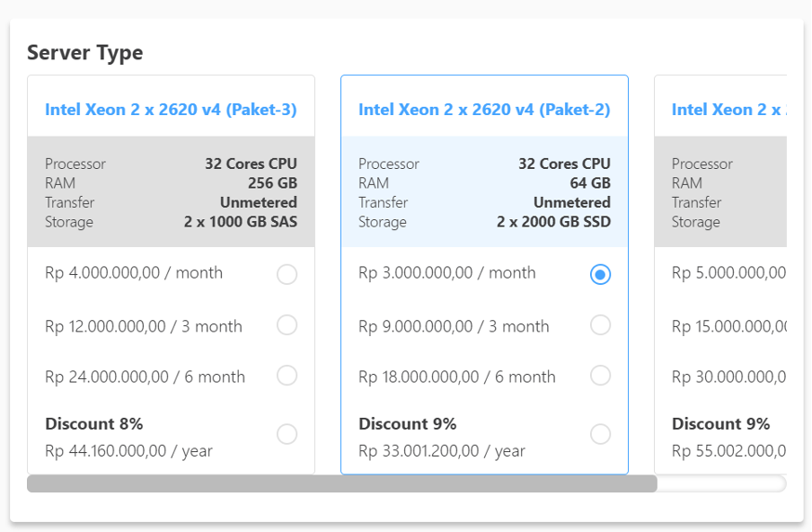Choose the Rp 12.000.000 3-month option for Paket-3
Screen dimensions: 812x532
287,325
